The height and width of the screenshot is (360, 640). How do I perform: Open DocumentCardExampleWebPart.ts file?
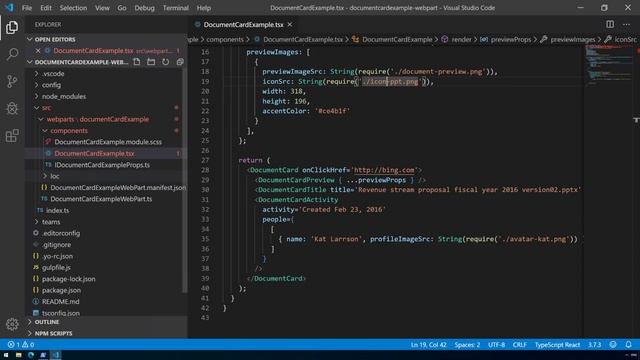tap(101, 199)
